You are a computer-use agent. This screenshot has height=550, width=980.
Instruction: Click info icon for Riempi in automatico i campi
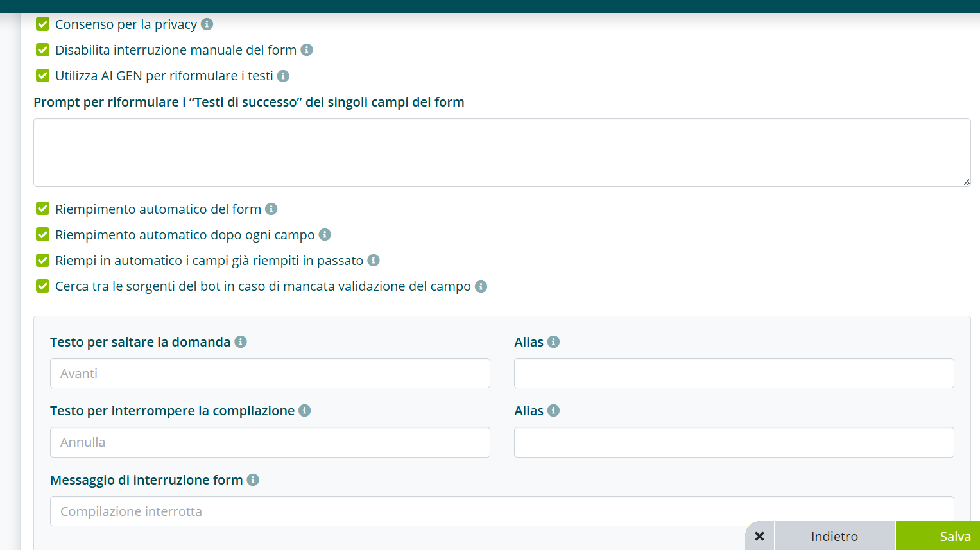pyautogui.click(x=374, y=260)
